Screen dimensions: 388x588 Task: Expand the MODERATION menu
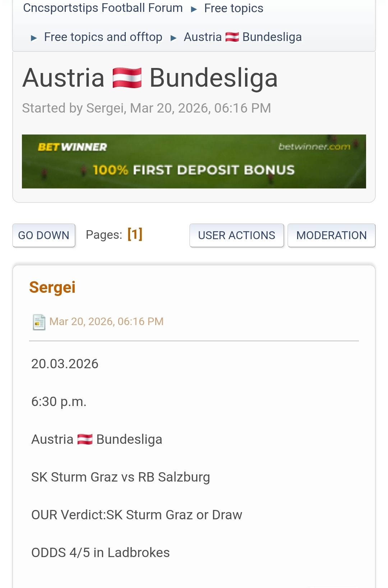click(331, 235)
